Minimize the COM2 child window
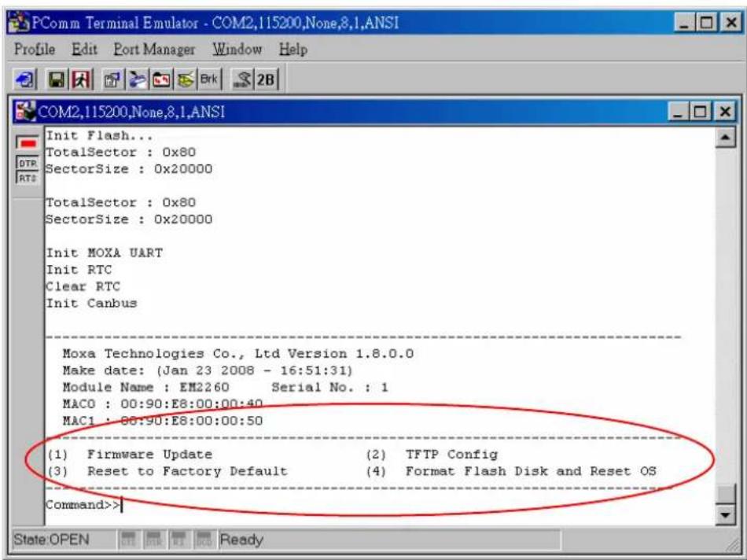 [x=679, y=112]
